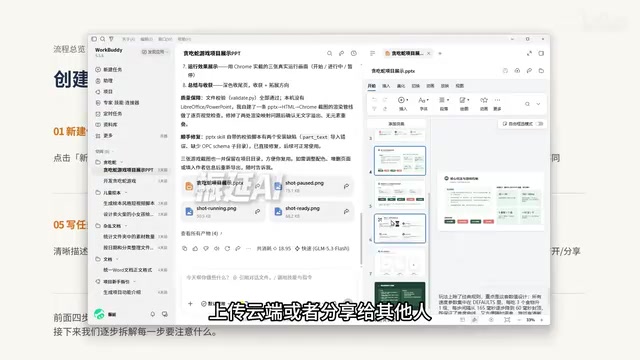Open the shot-paused.png file card
This screenshot has width=640, height=360.
[312, 186]
